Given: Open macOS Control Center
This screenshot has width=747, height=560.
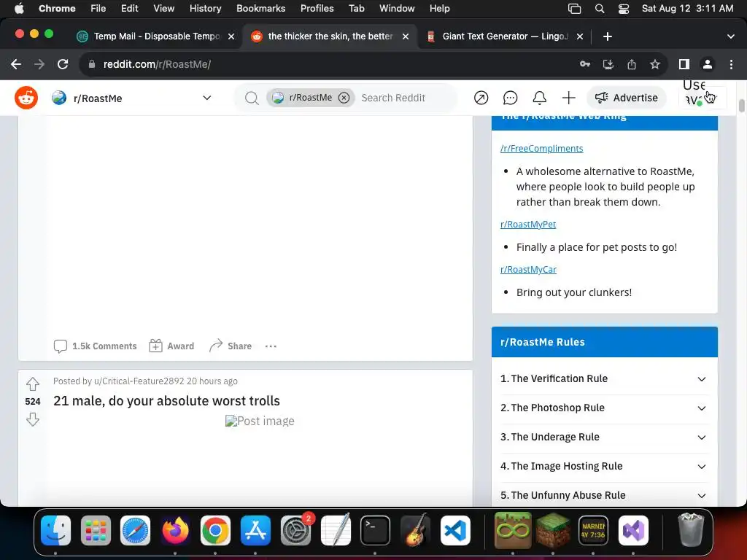Looking at the screenshot, I should [624, 9].
